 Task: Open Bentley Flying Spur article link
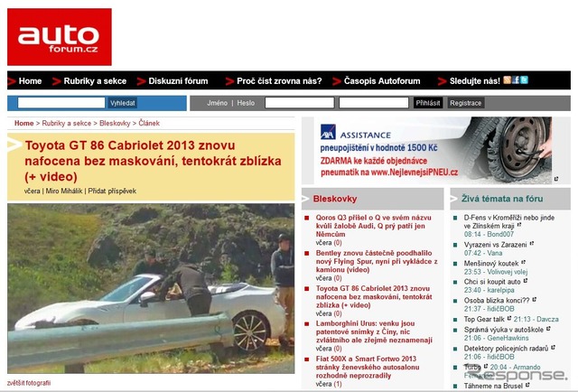(x=377, y=261)
